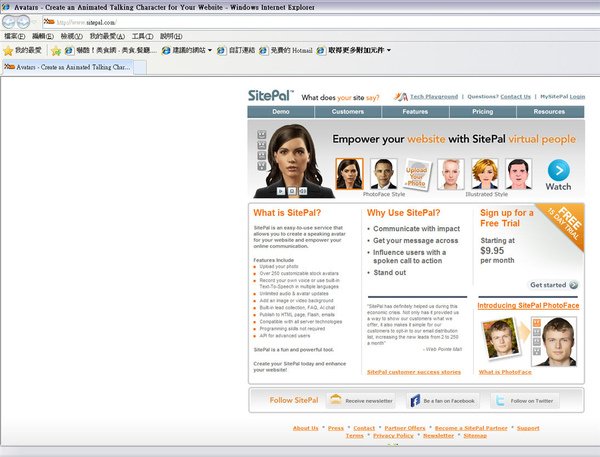Click the Receive newsletter icon

pyautogui.click(x=336, y=400)
